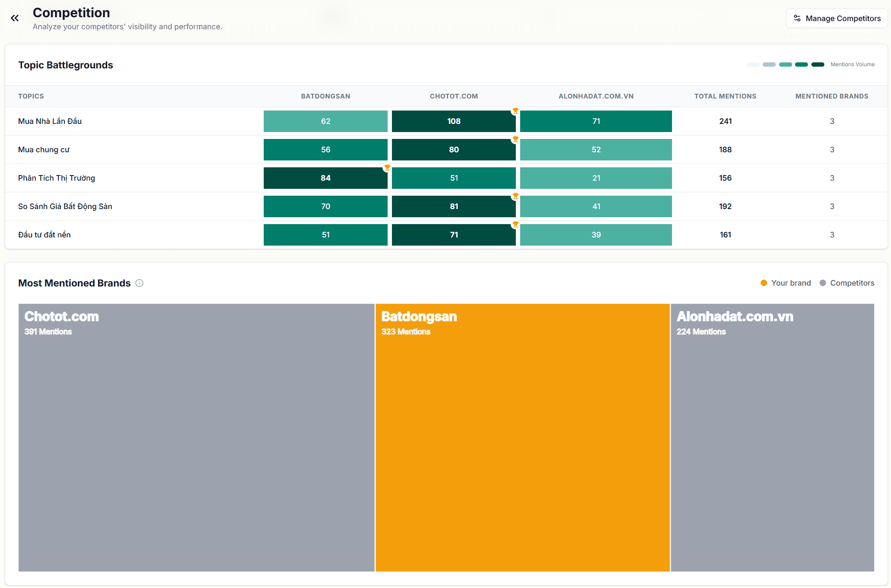Click the BATDONGSAN column header
Viewport: 891px width, 588px height.
point(325,96)
